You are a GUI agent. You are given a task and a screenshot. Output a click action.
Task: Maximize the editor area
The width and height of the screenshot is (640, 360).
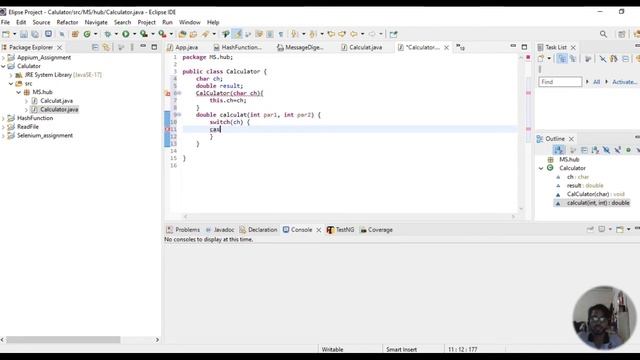[x=524, y=47]
